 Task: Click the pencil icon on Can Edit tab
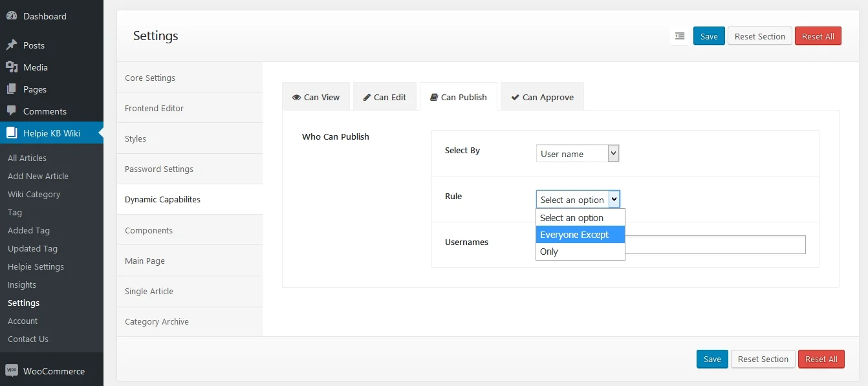(x=367, y=97)
